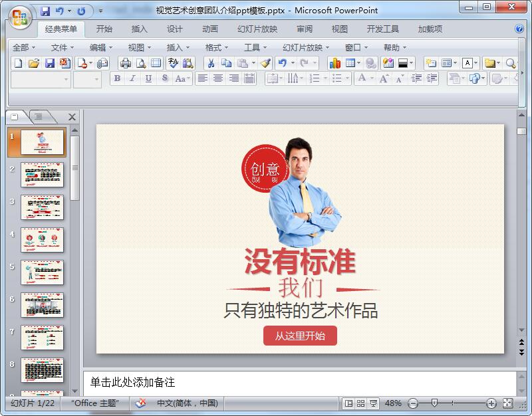Viewport: 532px width, 416px height.
Task: Click the zoom slider handle
Action: [434, 403]
